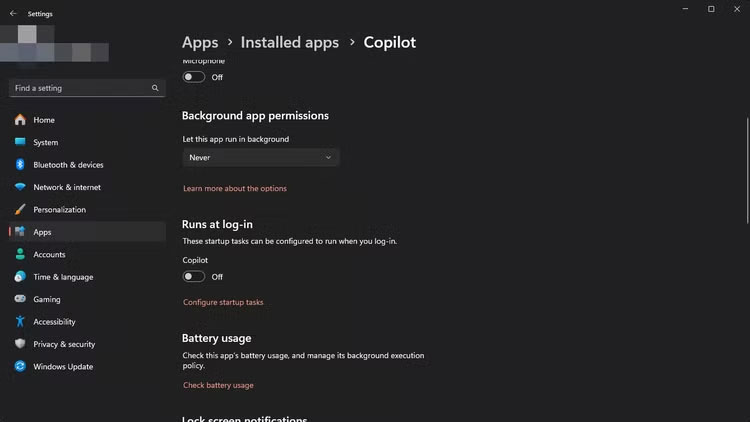Screen dimensions: 750x422
Task: Click the Accessibility figure icon
Action: [20, 322]
